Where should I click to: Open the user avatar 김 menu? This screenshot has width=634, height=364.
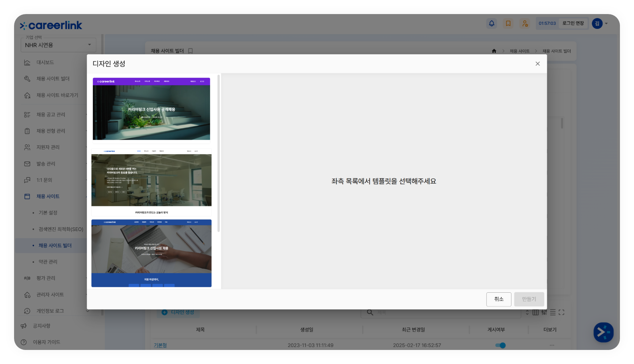tap(600, 23)
